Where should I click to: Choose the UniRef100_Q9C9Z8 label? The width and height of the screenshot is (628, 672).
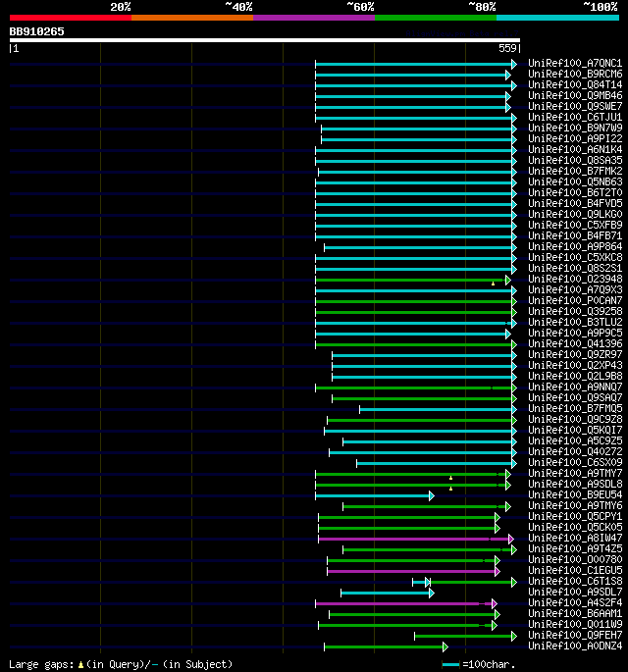click(x=575, y=419)
